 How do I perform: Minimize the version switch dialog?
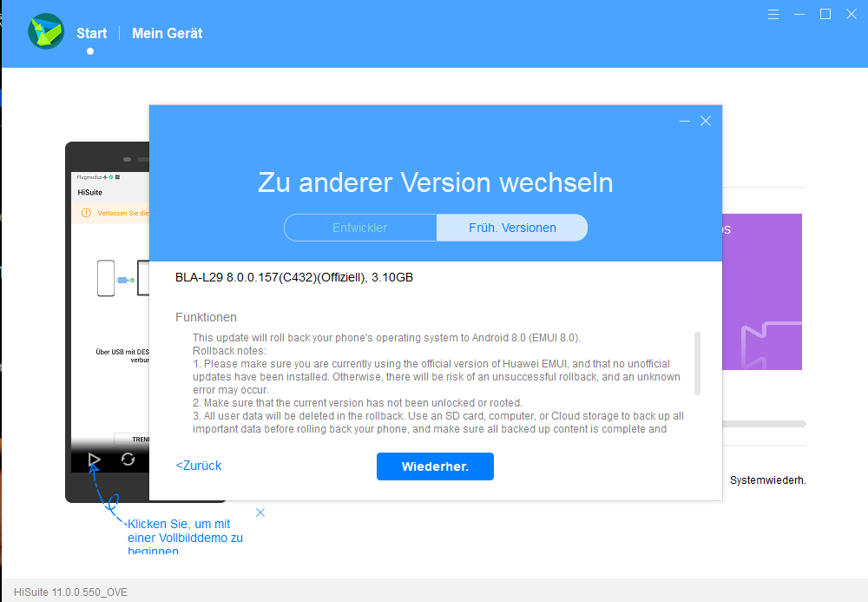[685, 121]
